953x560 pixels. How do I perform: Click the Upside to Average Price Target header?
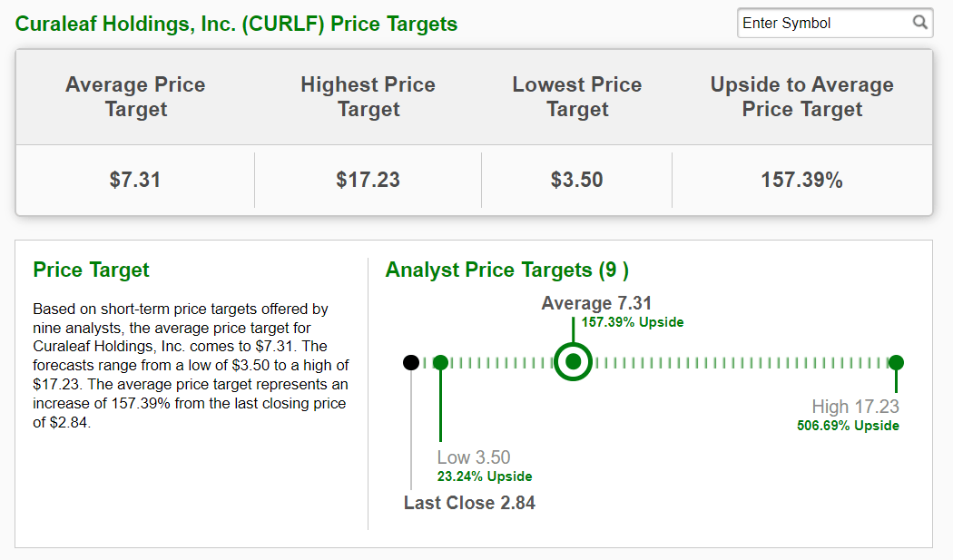pos(801,96)
